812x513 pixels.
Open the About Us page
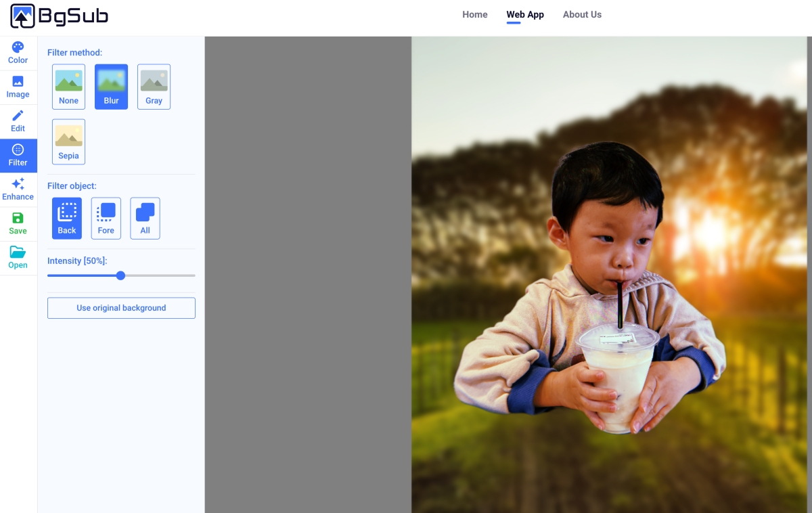coord(582,14)
